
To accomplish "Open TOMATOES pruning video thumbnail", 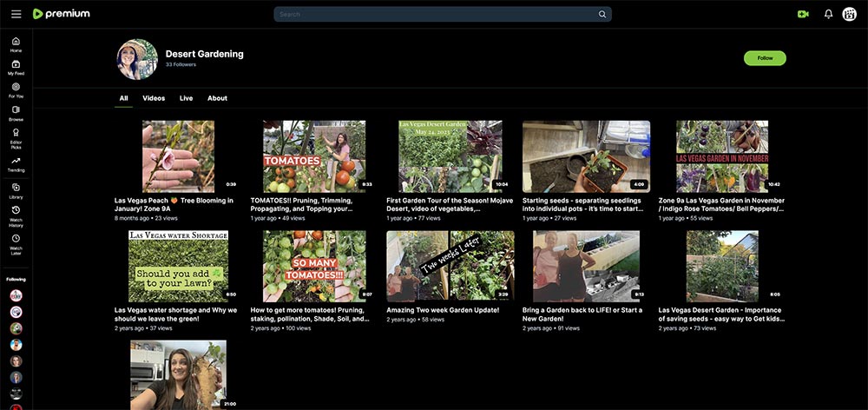I will [314, 156].
